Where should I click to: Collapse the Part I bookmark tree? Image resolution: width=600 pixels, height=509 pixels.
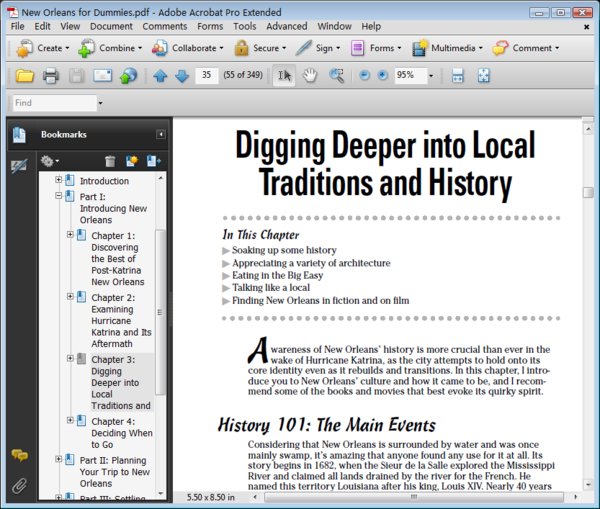click(x=59, y=196)
